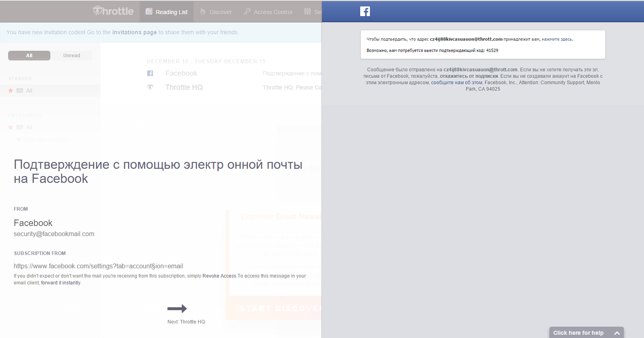Select the All filter toggle
The image size is (644, 338).
29,56
